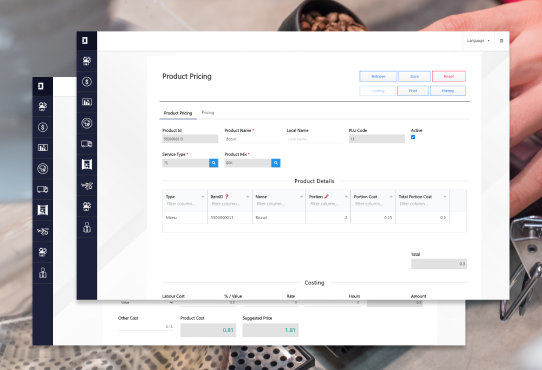
Task: Open front sidebar people icon directly under the logo
Action: click(x=87, y=61)
